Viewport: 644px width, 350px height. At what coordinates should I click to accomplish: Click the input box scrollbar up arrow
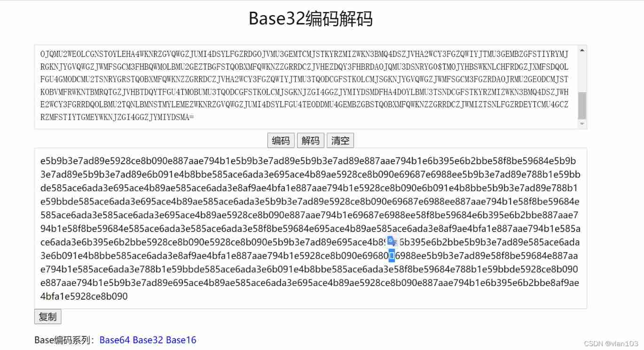pyautogui.click(x=582, y=50)
